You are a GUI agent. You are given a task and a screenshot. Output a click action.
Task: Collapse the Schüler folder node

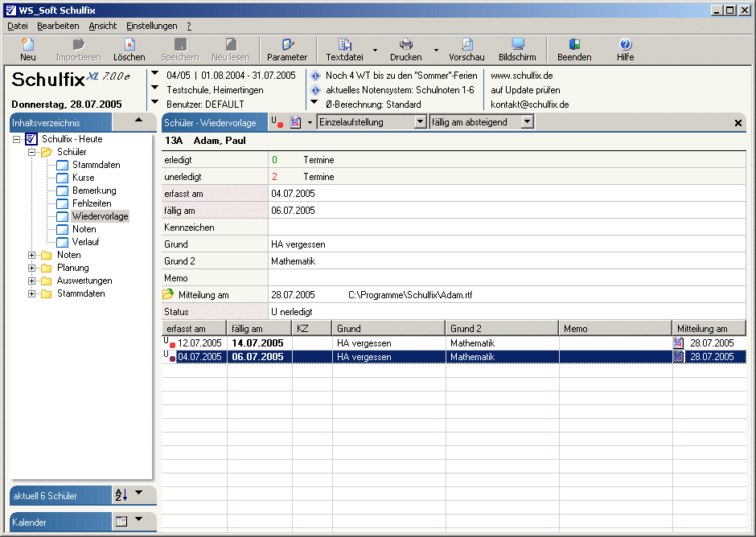click(32, 152)
